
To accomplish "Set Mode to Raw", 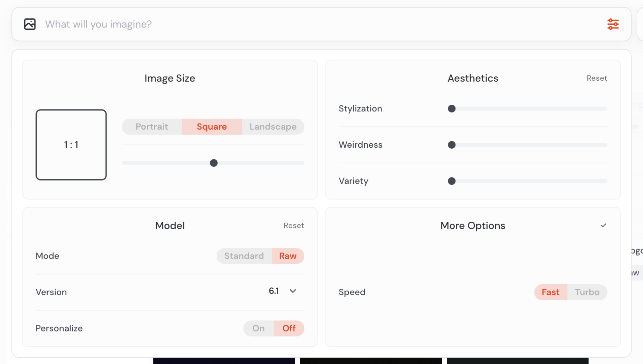I will [288, 256].
